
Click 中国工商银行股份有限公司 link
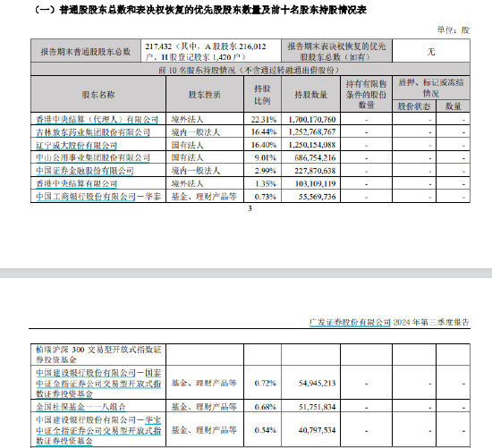pyautogui.click(x=86, y=197)
